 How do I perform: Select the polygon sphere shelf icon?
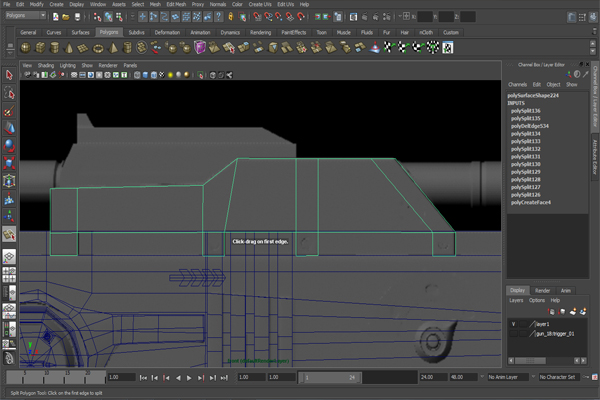tap(26, 48)
